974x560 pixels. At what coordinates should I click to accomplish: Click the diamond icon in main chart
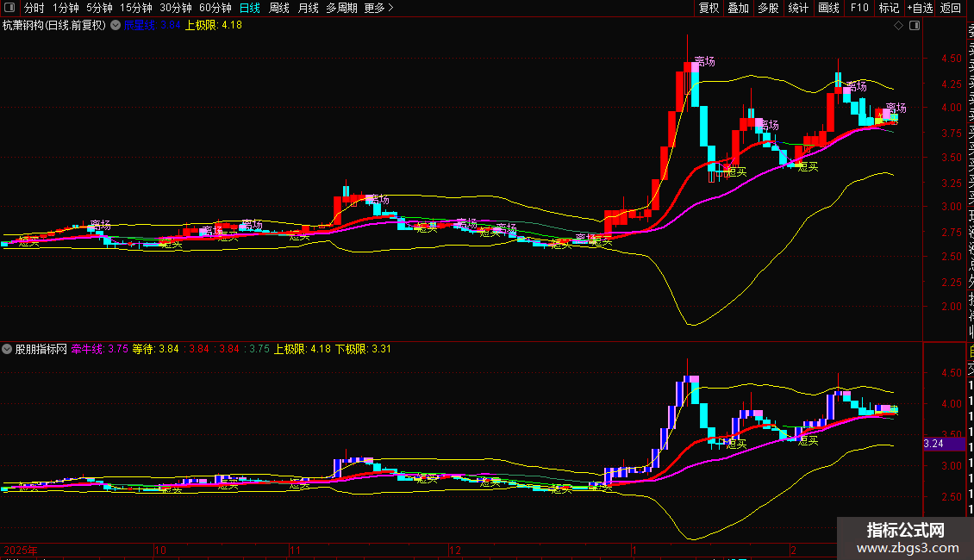point(898,25)
